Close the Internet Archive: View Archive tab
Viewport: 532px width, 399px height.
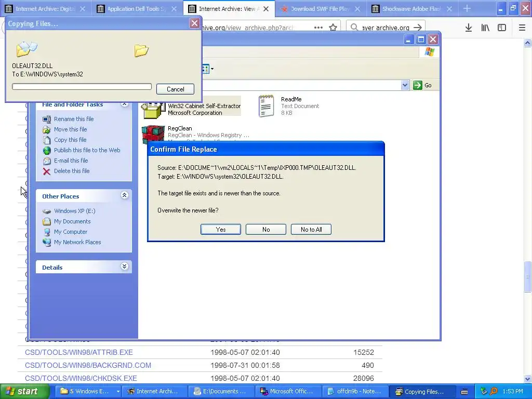pos(266,9)
